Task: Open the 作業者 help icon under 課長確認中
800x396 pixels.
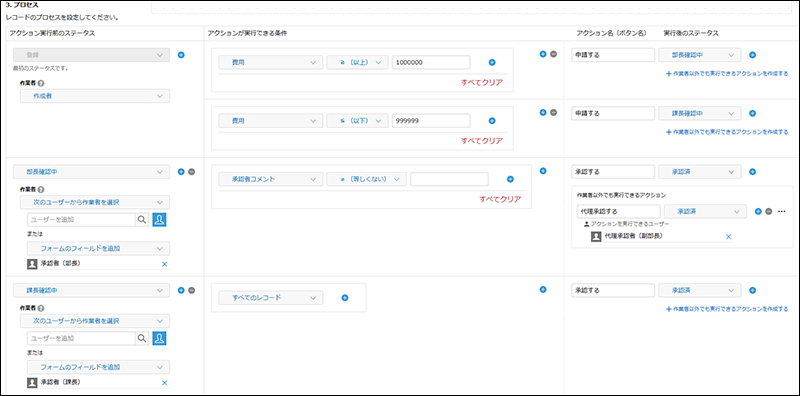Action: pyautogui.click(x=41, y=308)
